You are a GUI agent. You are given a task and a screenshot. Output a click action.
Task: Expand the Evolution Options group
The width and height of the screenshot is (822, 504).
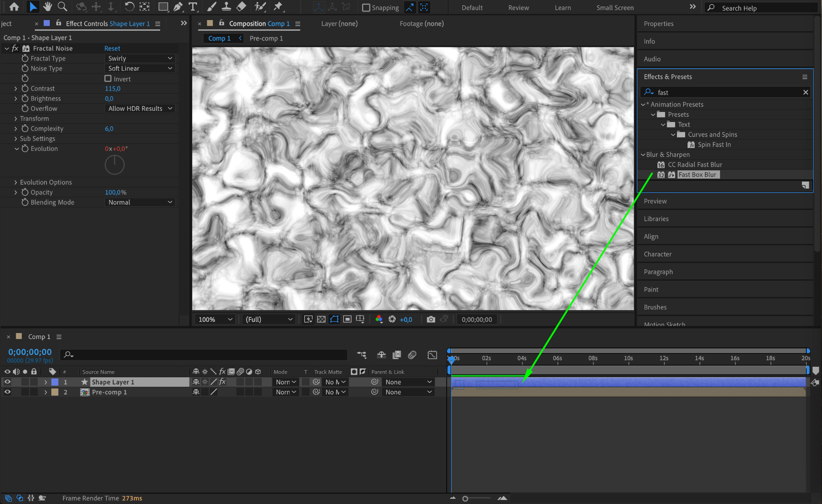[x=16, y=182]
